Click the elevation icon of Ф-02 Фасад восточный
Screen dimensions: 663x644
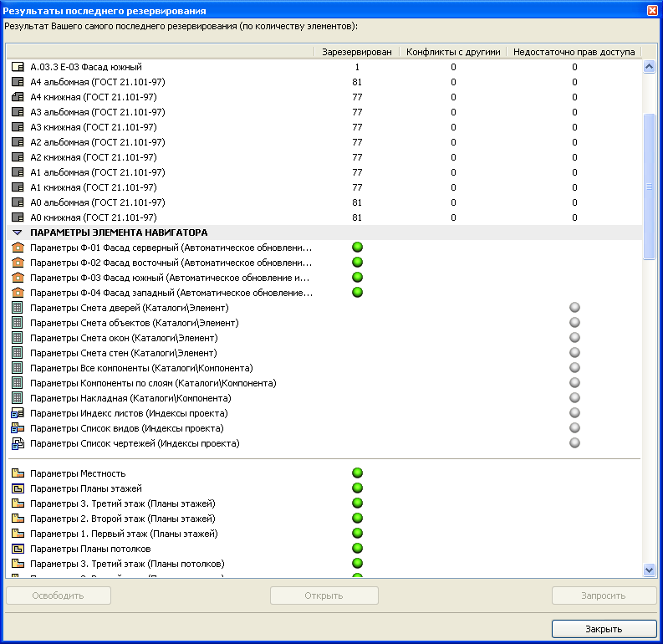[x=18, y=263]
